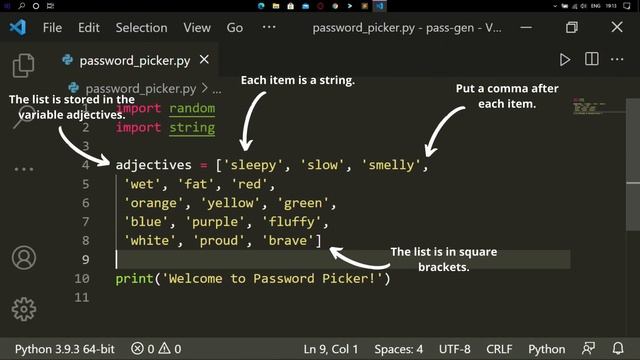Show hidden menus via title bar ellipsis
The height and width of the screenshot is (360, 640).
coord(269,27)
